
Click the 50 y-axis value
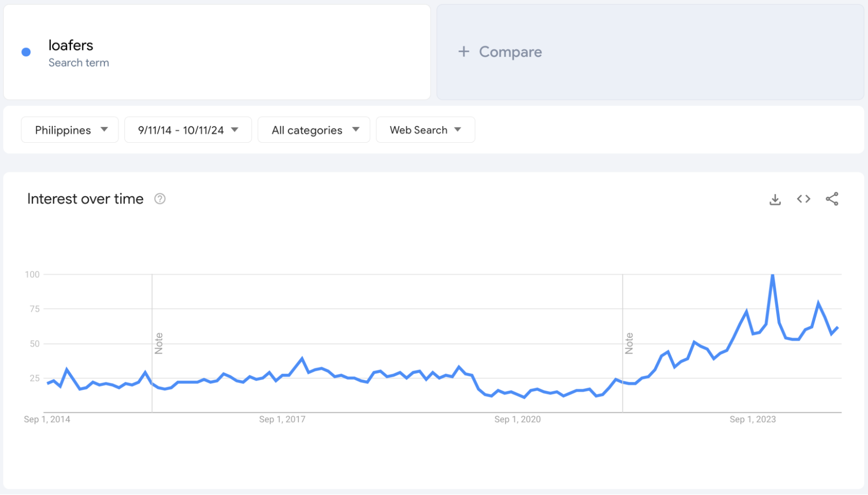(35, 344)
